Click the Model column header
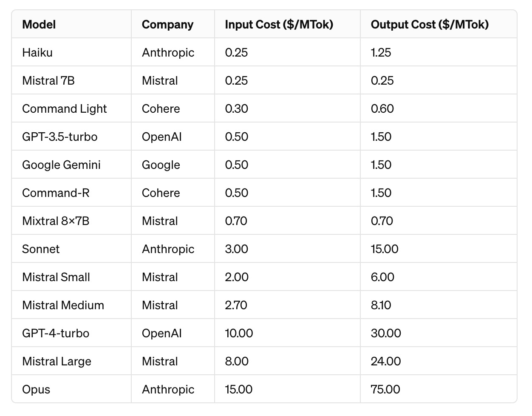 (x=39, y=25)
